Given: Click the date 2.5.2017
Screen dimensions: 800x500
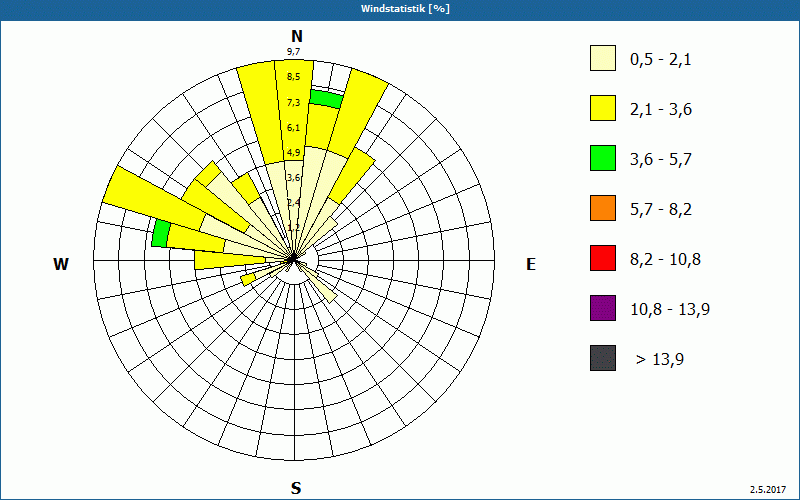Looking at the screenshot, I should (x=768, y=490).
